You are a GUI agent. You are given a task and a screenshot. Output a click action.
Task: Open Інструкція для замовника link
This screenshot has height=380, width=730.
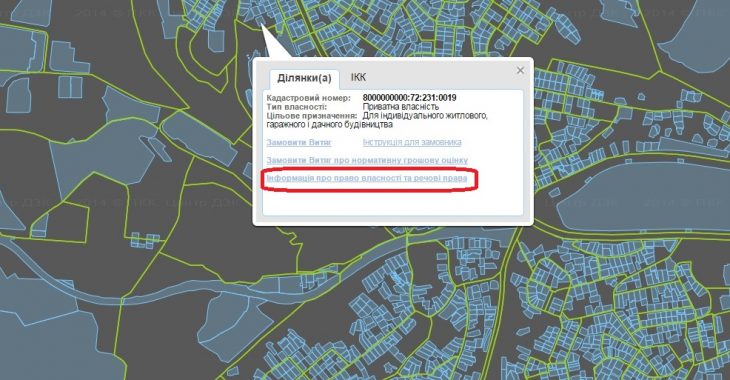[x=412, y=142]
